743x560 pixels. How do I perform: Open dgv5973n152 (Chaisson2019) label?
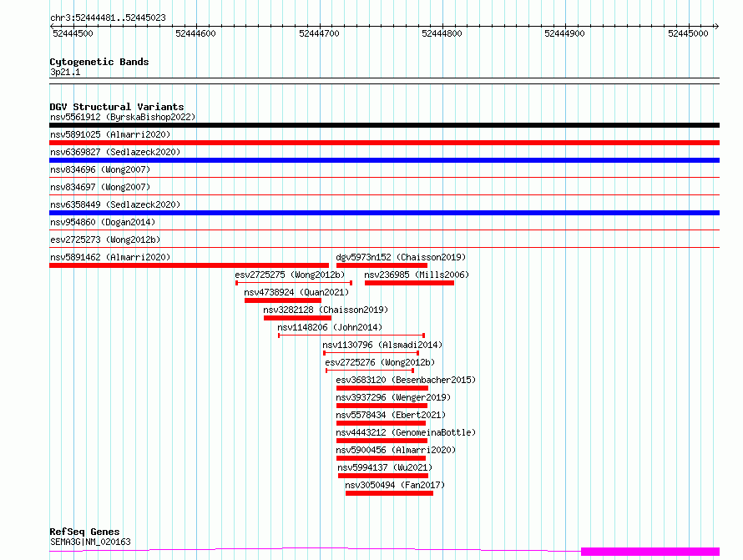coord(401,257)
